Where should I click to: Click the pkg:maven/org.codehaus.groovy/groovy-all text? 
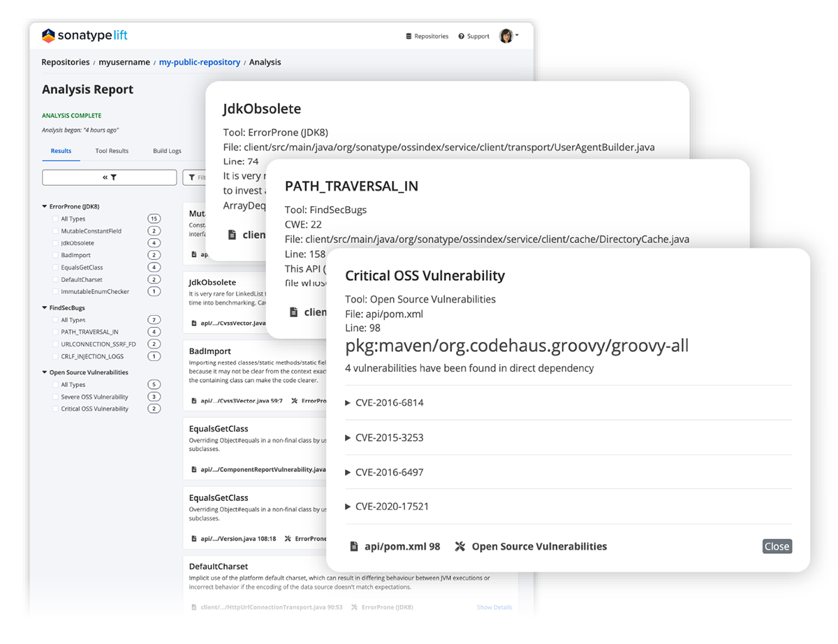[x=517, y=345]
